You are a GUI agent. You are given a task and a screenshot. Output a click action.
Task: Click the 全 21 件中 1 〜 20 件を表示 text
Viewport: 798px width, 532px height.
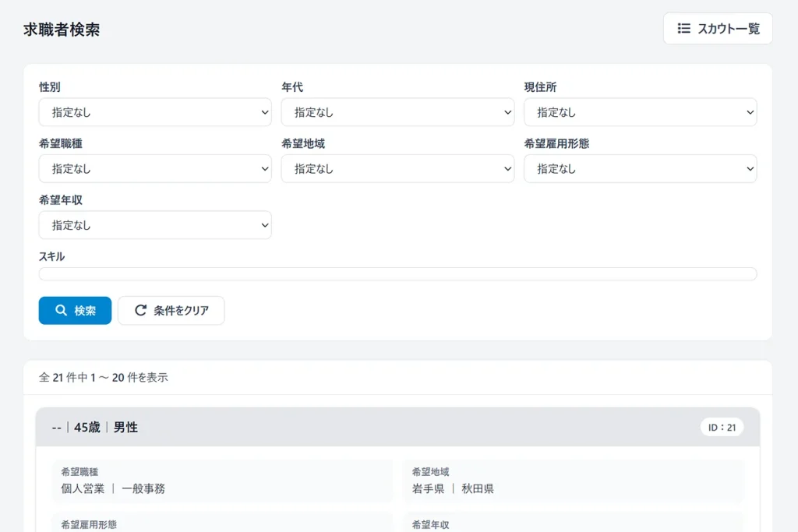click(104, 377)
